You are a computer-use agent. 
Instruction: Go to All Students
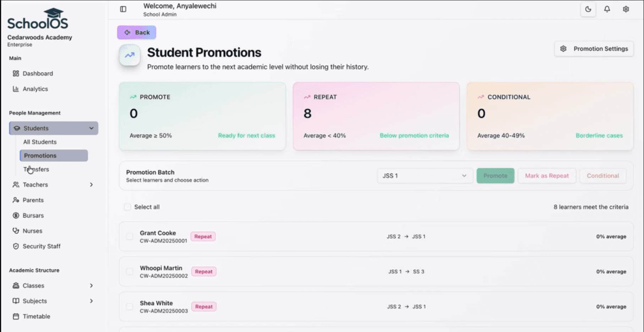39,142
